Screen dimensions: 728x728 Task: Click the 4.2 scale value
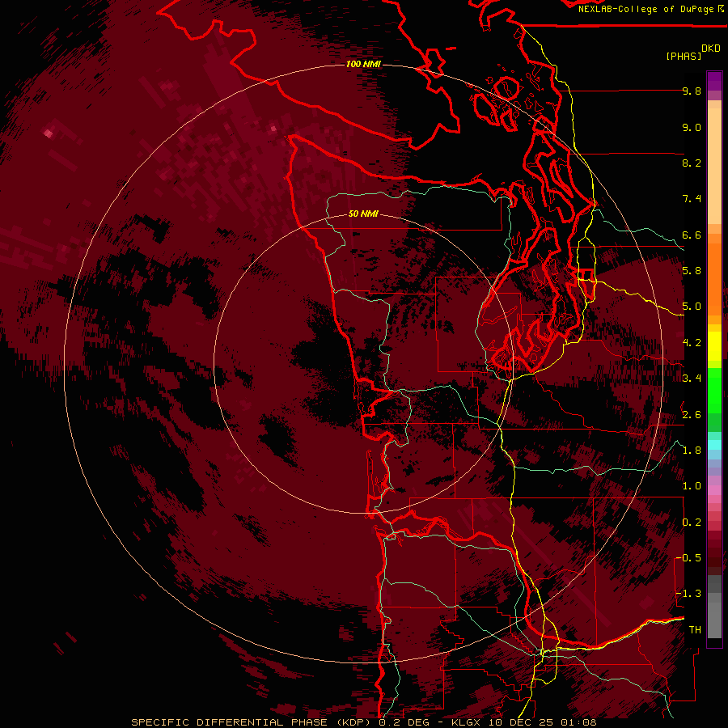pos(692,343)
